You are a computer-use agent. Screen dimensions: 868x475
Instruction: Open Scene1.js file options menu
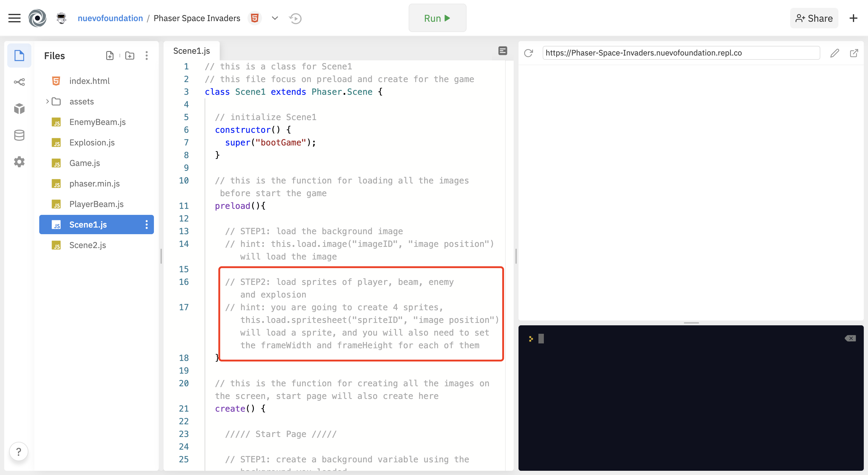[147, 225]
